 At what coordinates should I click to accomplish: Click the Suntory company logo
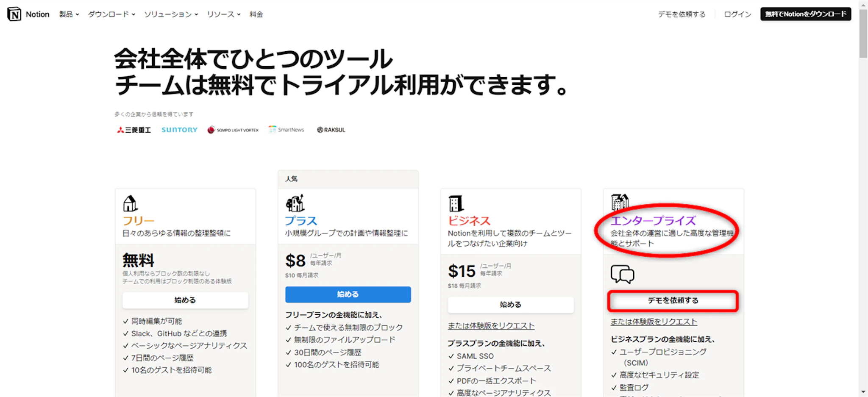tap(179, 130)
